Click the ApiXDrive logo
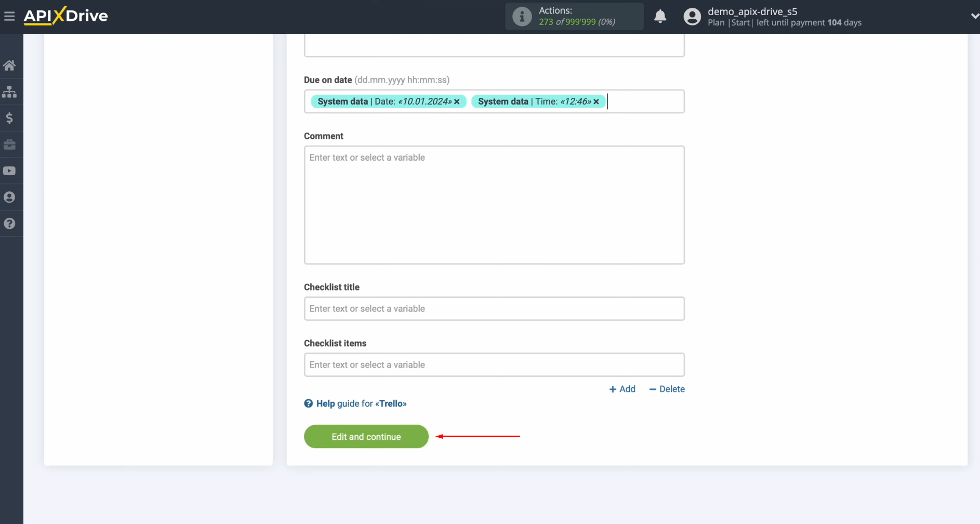Viewport: 980px width, 524px height. 65,16
